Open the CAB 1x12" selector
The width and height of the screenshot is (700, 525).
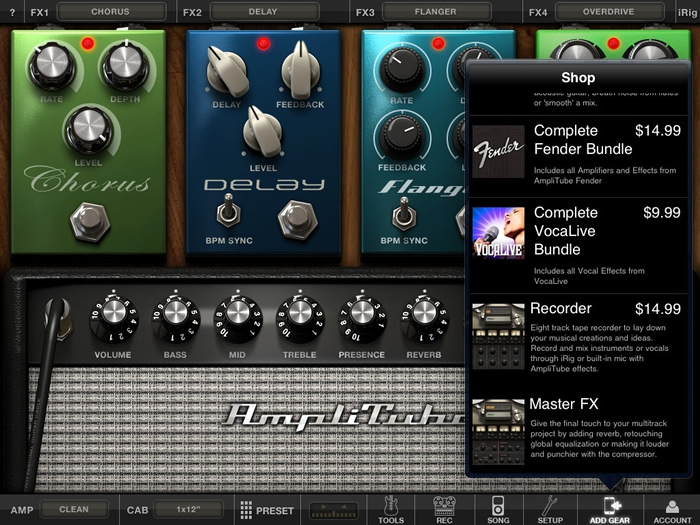pyautogui.click(x=188, y=509)
